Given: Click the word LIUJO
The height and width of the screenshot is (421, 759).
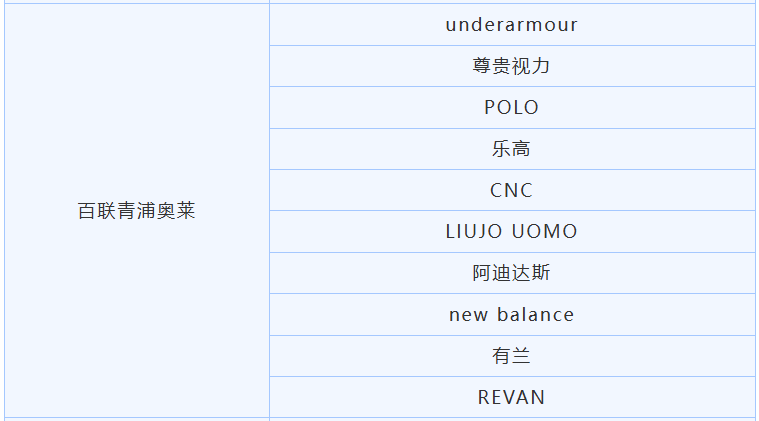Looking at the screenshot, I should coord(475,231).
